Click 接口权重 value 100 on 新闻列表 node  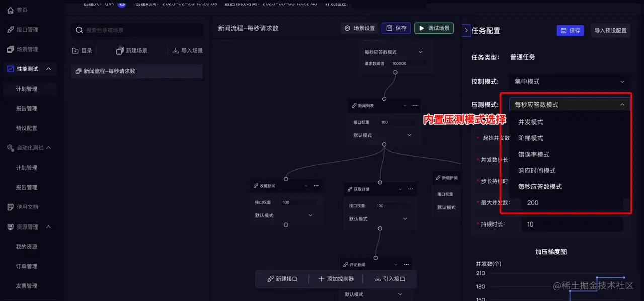[397, 122]
